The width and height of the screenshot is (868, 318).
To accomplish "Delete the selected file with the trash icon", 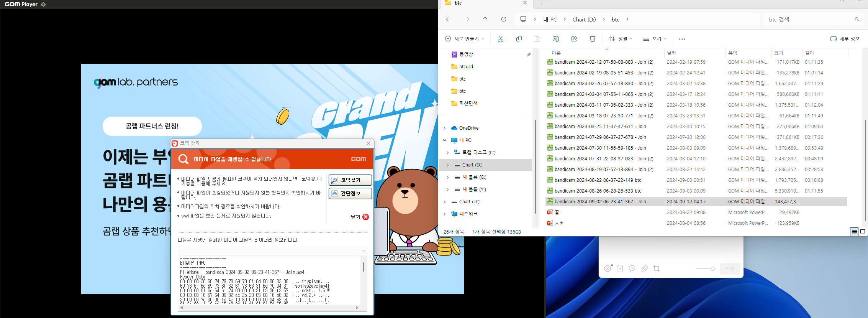I will click(x=593, y=39).
